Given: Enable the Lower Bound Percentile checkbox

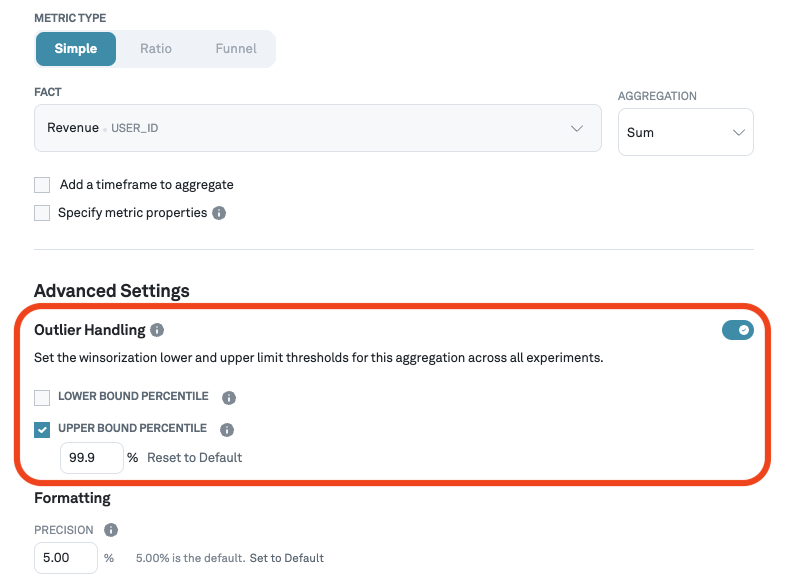Looking at the screenshot, I should (x=42, y=398).
